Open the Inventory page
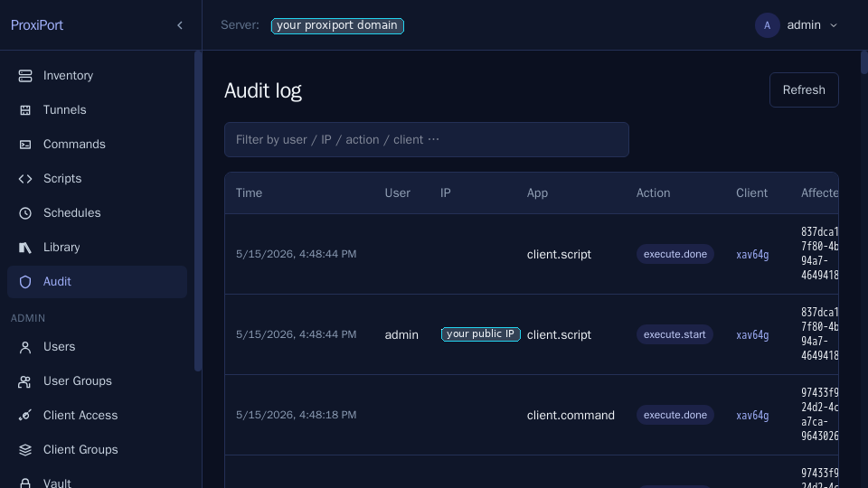The height and width of the screenshot is (488, 868). pos(97,76)
